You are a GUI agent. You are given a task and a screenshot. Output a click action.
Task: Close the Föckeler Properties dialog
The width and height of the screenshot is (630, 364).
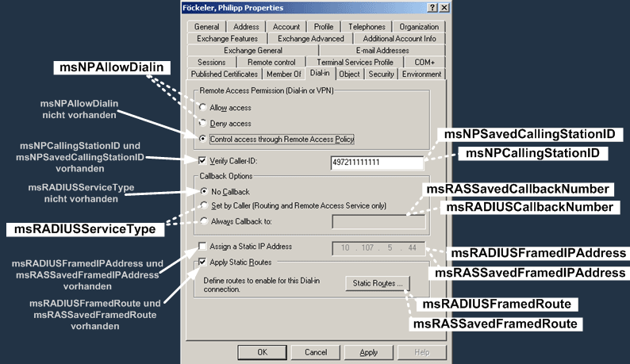tap(444, 8)
